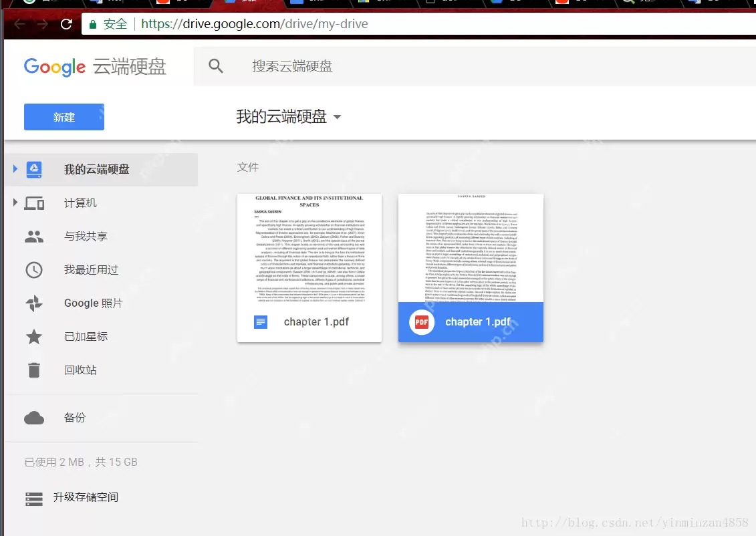Click the Google 云端硬盘 logo
Image resolution: width=756 pixels, height=536 pixels.
pos(96,66)
